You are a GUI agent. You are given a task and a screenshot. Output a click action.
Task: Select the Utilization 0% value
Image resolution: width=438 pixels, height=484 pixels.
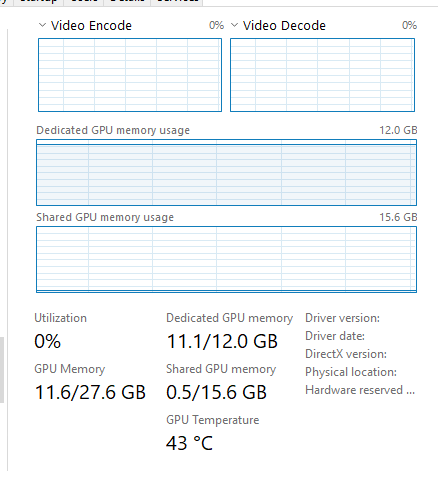click(48, 341)
